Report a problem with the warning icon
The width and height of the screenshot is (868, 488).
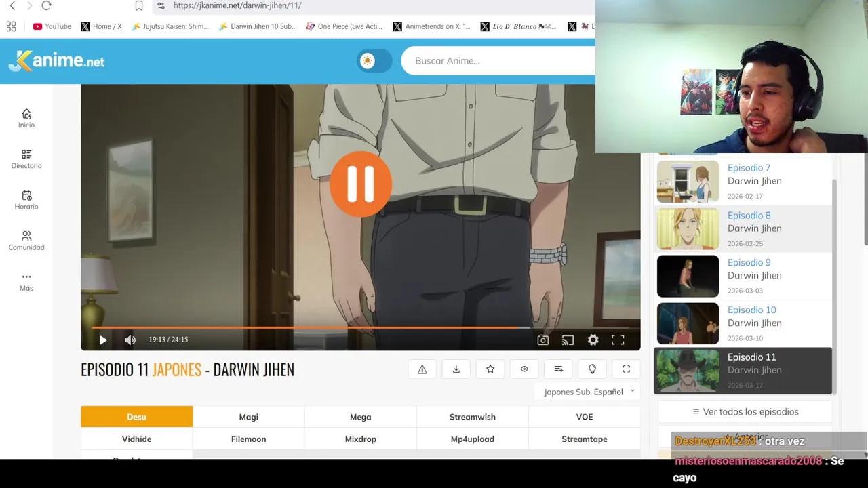pyautogui.click(x=422, y=369)
